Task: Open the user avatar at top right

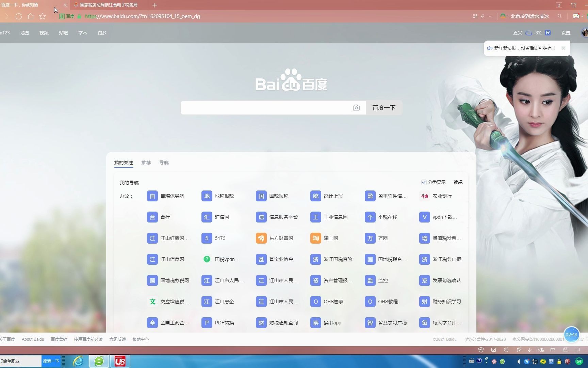Action: (x=585, y=33)
